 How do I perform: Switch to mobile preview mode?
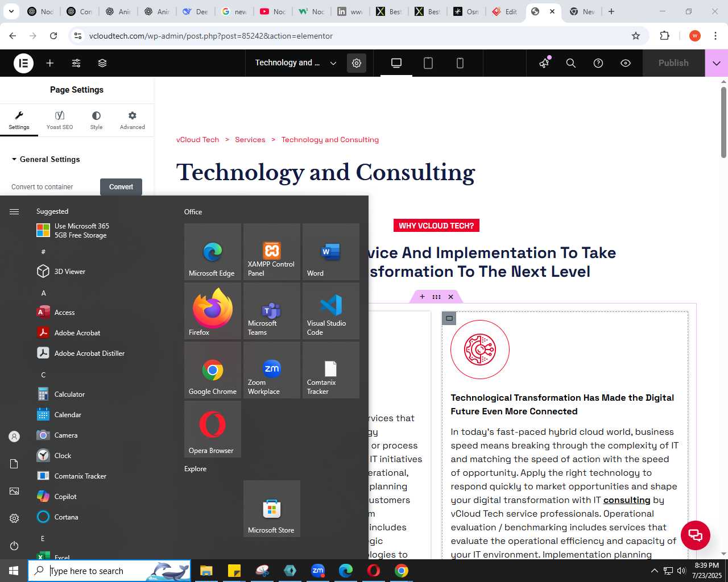[460, 63]
